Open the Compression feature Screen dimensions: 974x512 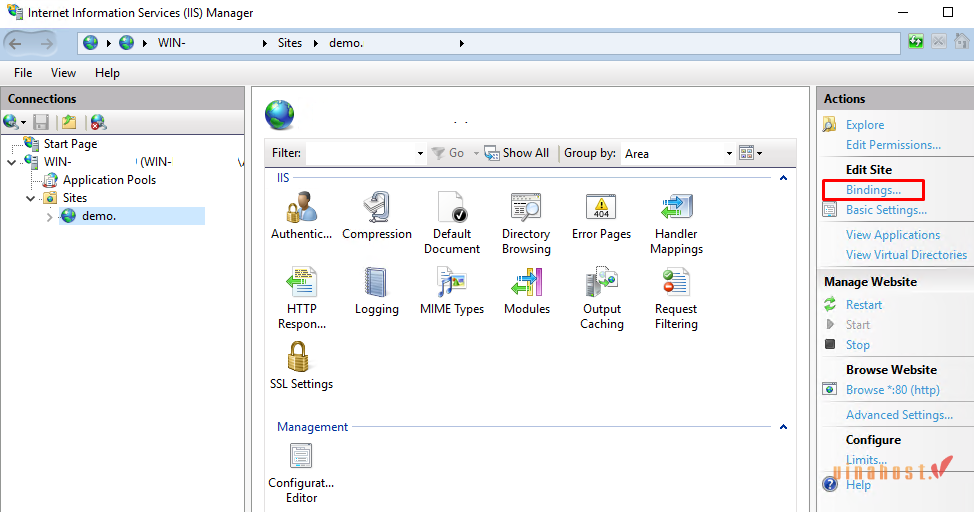(x=376, y=208)
